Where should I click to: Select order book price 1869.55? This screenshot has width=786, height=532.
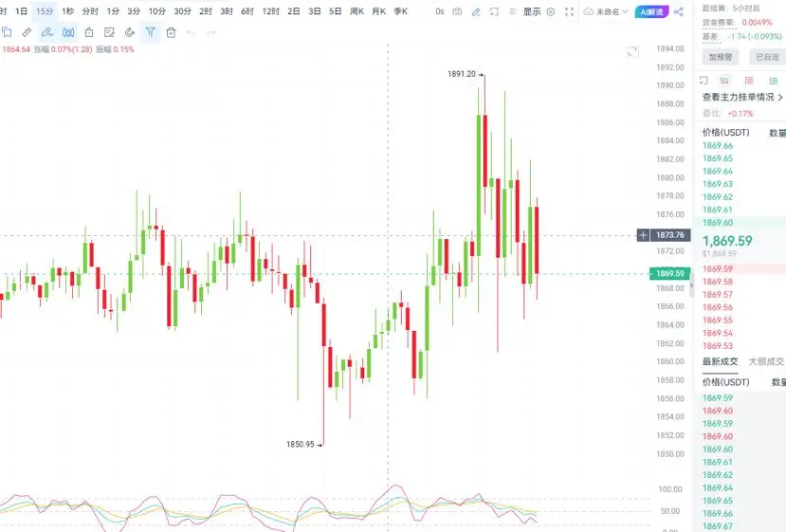pos(718,321)
